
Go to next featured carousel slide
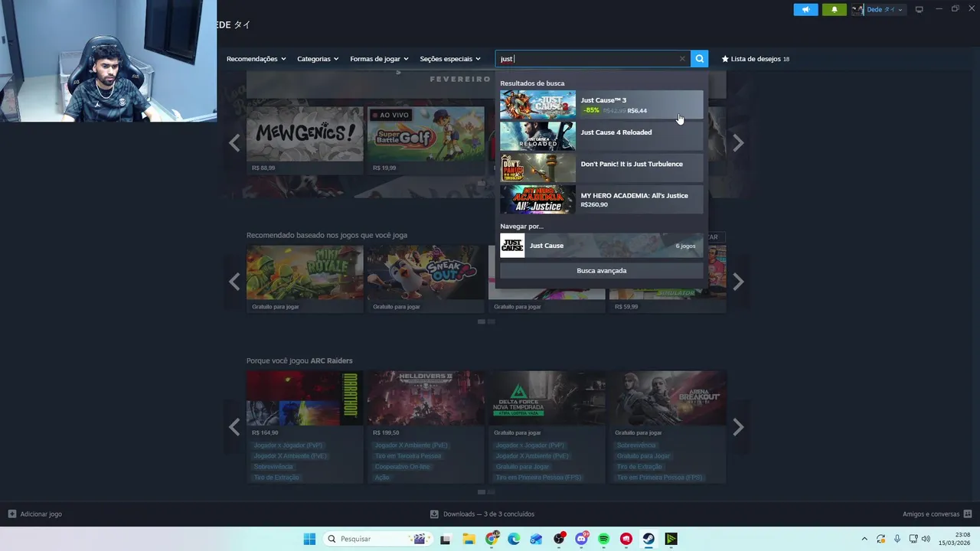[738, 142]
